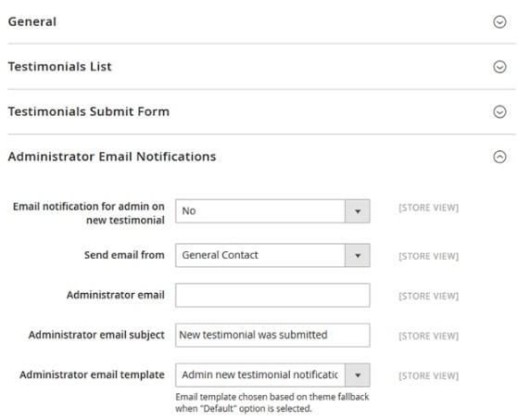
Task: Click the Send email from label
Action: 124,255
